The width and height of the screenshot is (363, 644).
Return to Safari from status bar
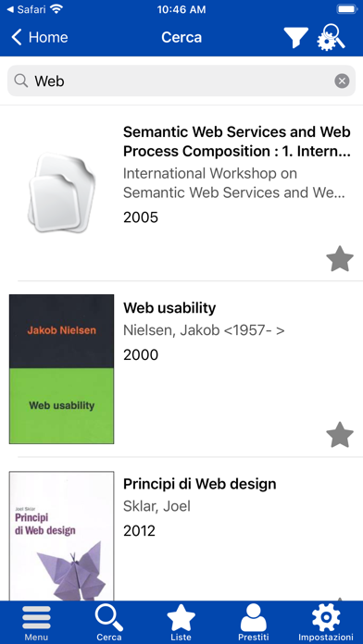[x=27, y=9]
